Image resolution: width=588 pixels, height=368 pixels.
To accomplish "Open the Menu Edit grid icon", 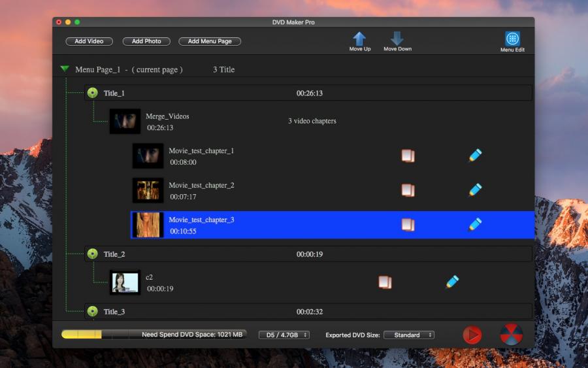I will [x=512, y=39].
